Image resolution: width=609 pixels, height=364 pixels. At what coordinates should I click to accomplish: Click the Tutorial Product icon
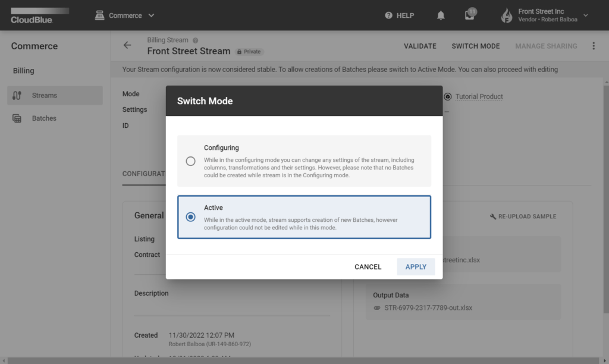click(x=448, y=97)
